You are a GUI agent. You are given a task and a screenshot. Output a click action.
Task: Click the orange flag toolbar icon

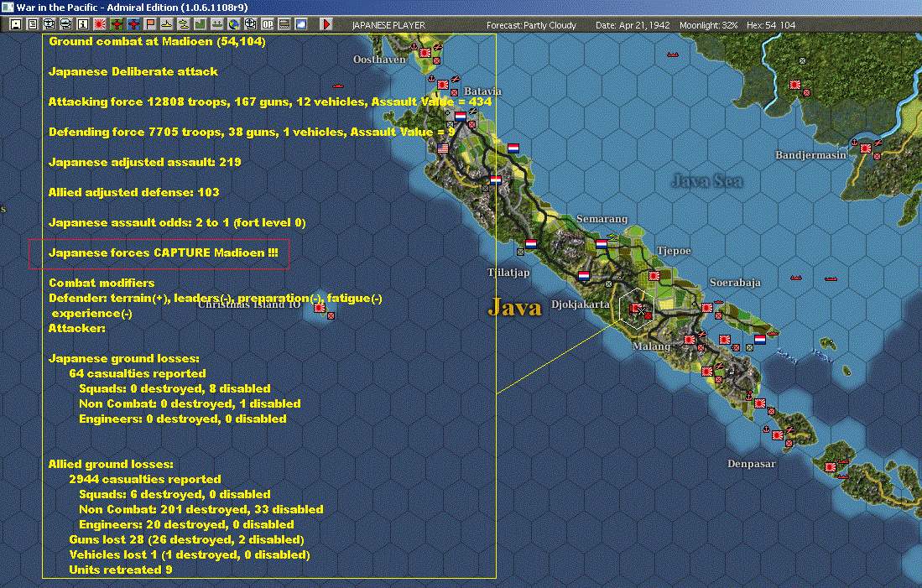click(150, 24)
